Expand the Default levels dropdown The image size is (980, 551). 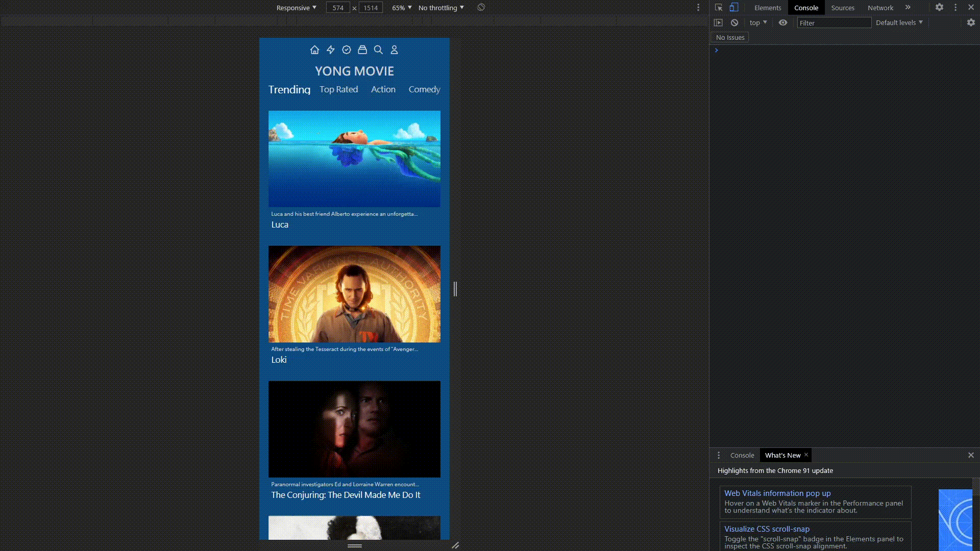tap(899, 22)
